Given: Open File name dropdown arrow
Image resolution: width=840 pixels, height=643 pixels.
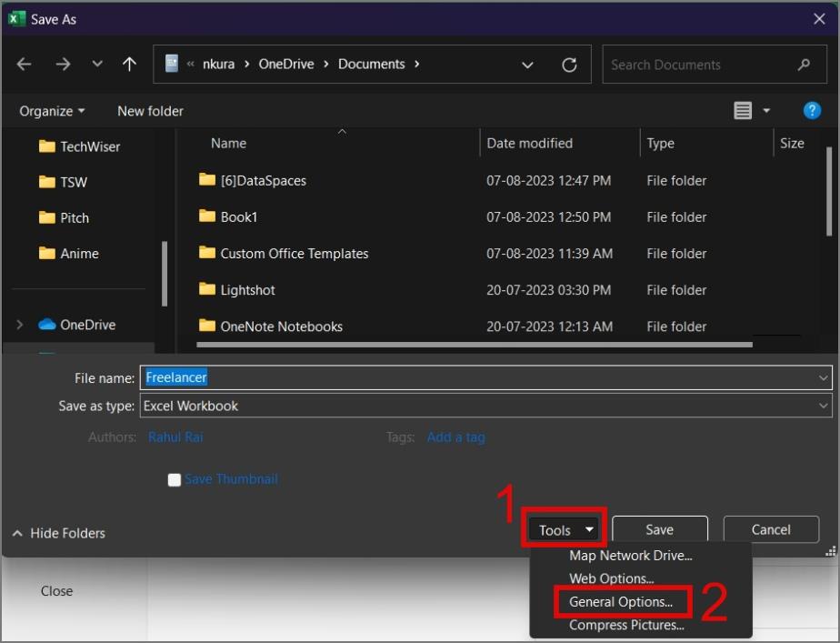Looking at the screenshot, I should (x=823, y=377).
